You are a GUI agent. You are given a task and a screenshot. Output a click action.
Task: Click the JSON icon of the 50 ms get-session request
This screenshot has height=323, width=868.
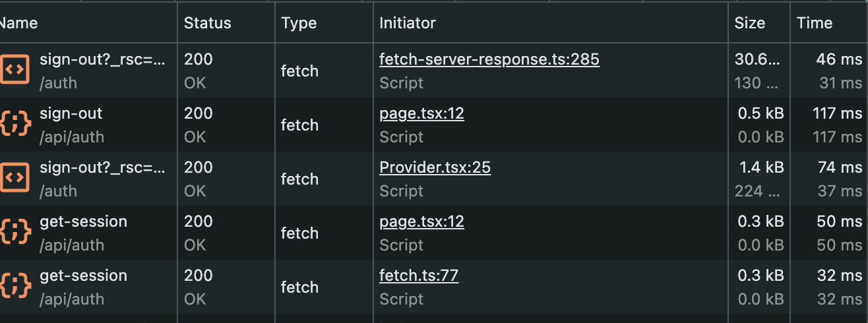click(15, 233)
